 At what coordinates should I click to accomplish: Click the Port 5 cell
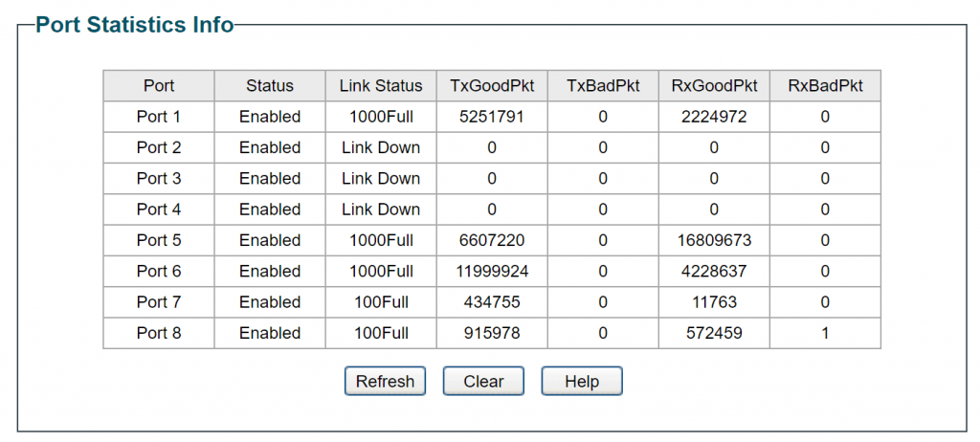[x=159, y=240]
